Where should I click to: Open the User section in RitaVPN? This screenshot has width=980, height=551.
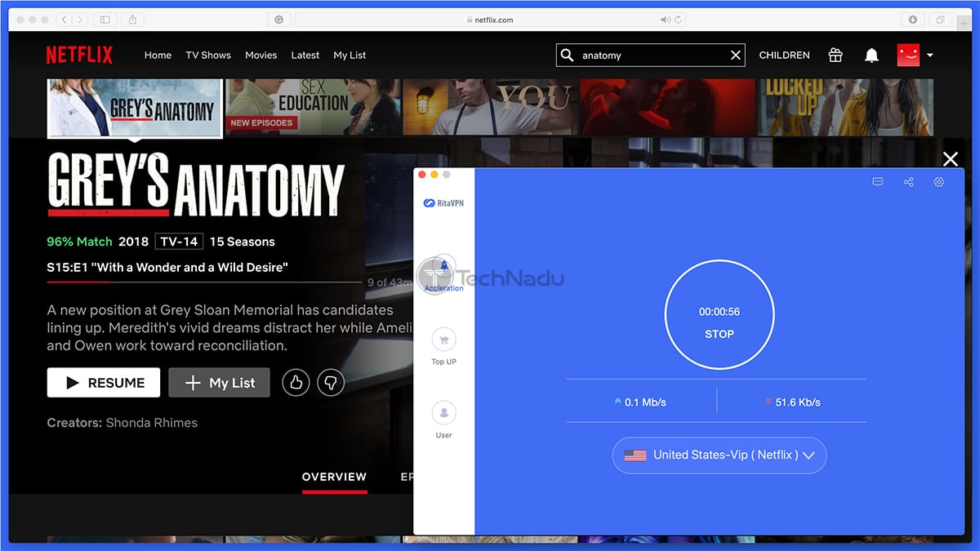[x=443, y=421]
